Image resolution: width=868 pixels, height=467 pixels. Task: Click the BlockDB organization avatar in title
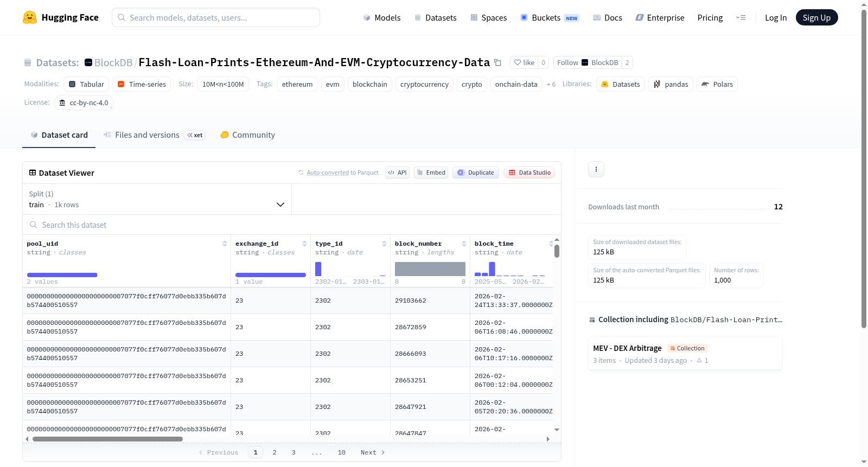click(88, 62)
